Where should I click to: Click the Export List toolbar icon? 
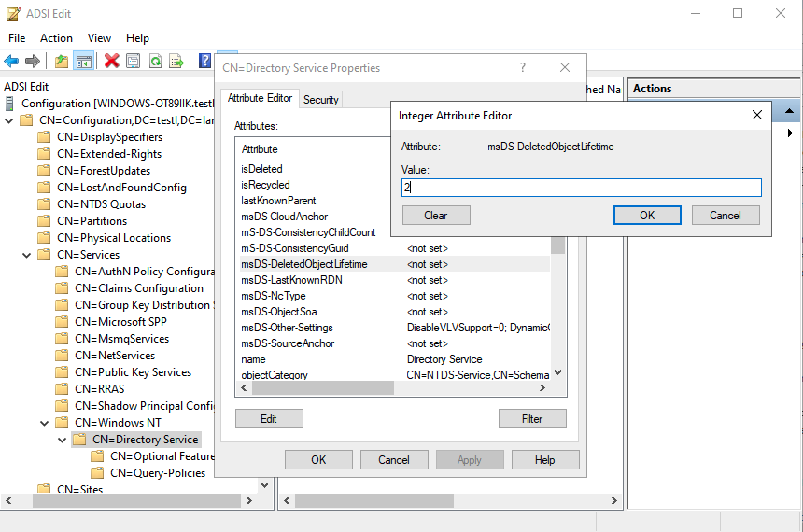pos(176,62)
